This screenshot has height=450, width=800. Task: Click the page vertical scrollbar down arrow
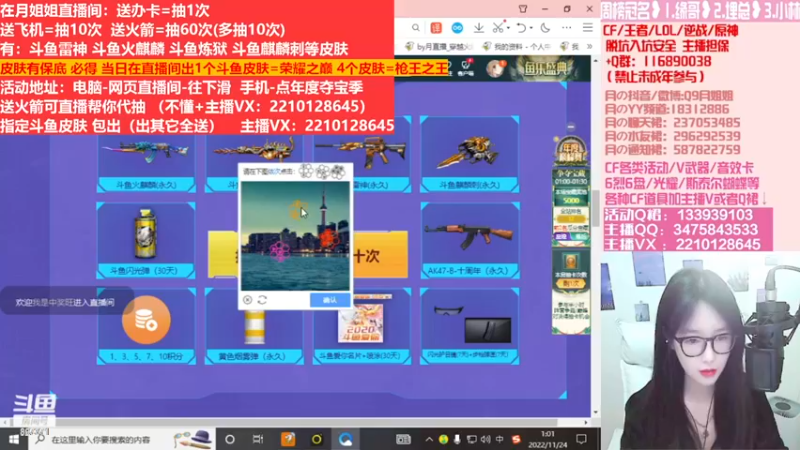coord(595,412)
